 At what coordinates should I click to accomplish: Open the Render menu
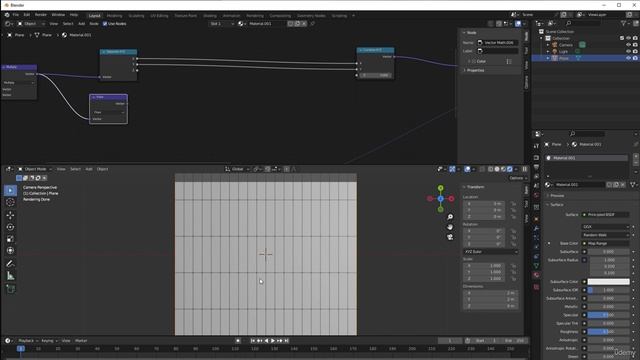(40, 15)
